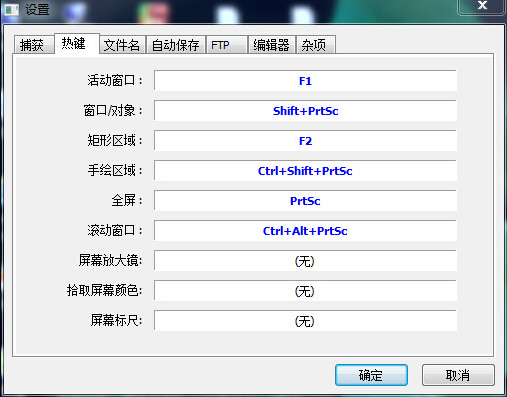The image size is (507, 397).
Task: Click the 屏幕标尺 hotkey field
Action: pos(305,321)
